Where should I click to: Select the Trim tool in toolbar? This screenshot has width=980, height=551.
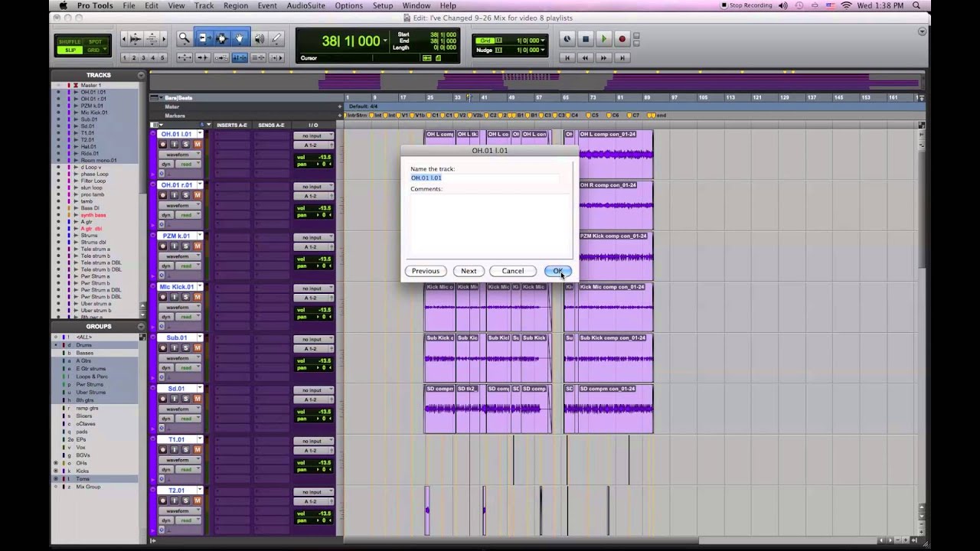pos(204,38)
